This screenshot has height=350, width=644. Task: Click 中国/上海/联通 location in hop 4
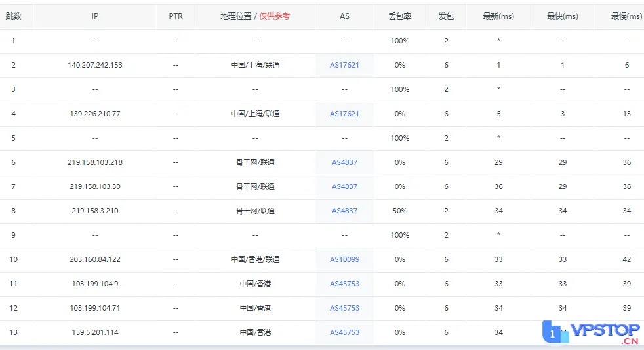(x=255, y=114)
